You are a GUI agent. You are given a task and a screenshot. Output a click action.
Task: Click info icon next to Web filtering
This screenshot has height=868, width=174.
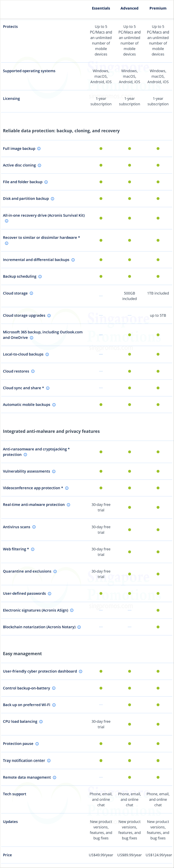pyautogui.click(x=33, y=549)
